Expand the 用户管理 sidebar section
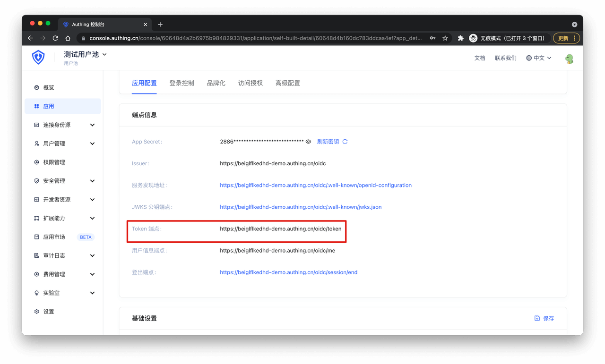This screenshot has width=605, height=364. click(63, 144)
